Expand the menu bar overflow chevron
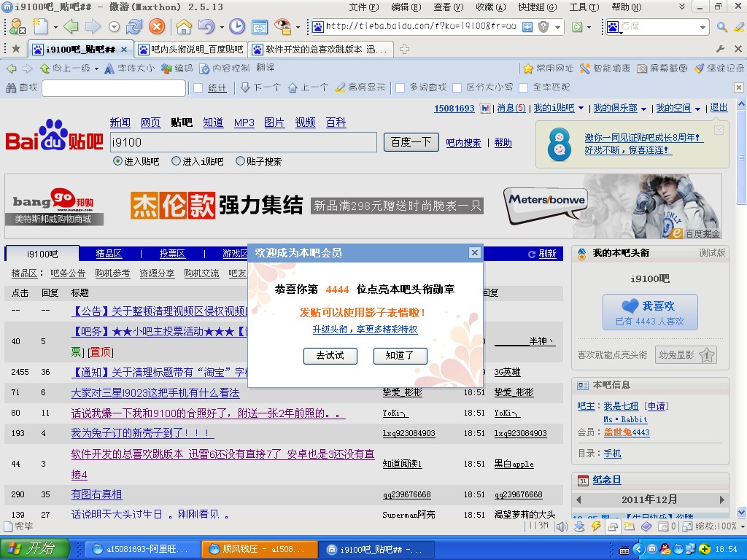This screenshot has height=560, width=747. 682,6
